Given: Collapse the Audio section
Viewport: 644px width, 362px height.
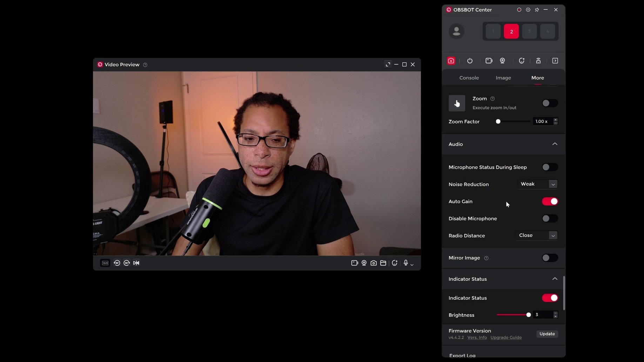Looking at the screenshot, I should (555, 144).
